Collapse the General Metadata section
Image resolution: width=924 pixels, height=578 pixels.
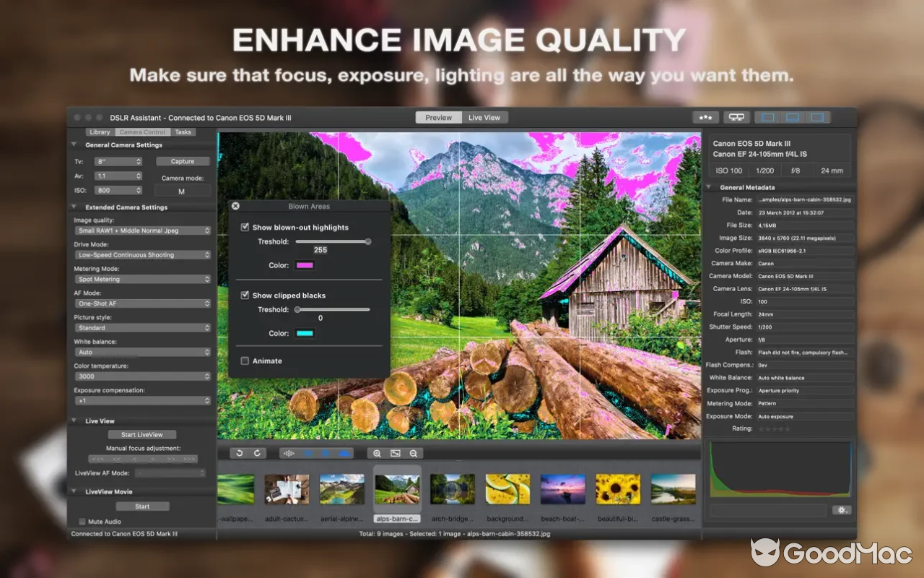click(x=708, y=187)
